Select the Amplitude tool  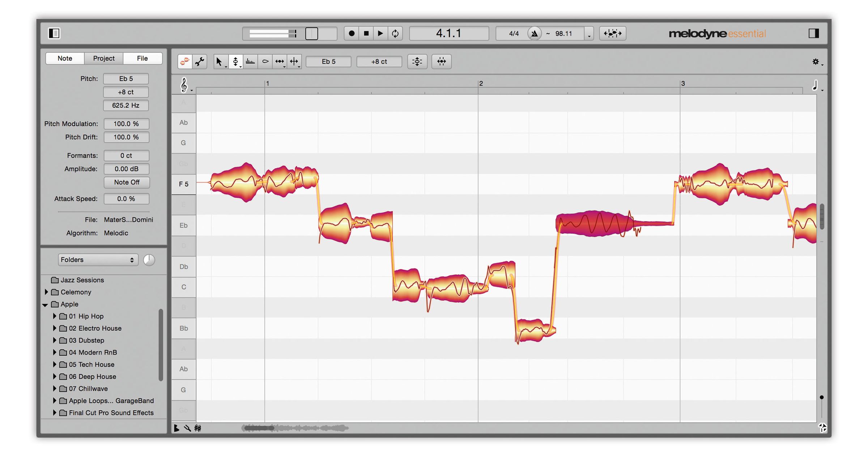point(279,62)
